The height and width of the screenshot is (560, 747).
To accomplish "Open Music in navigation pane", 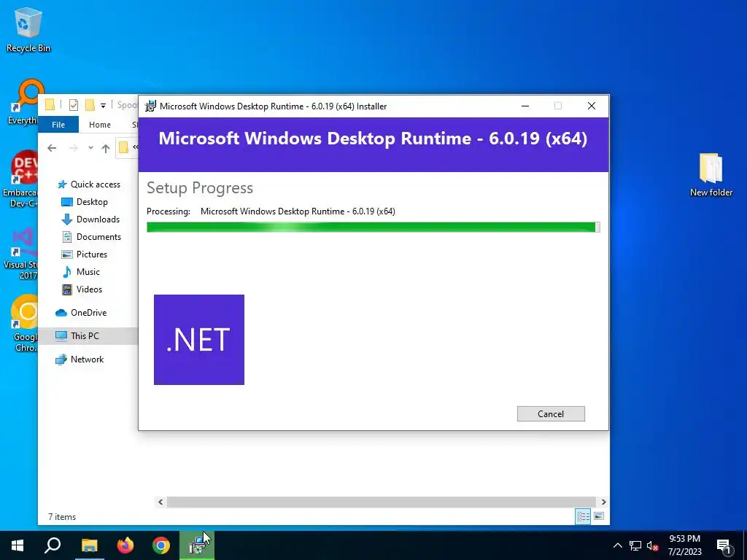I will click(81, 272).
